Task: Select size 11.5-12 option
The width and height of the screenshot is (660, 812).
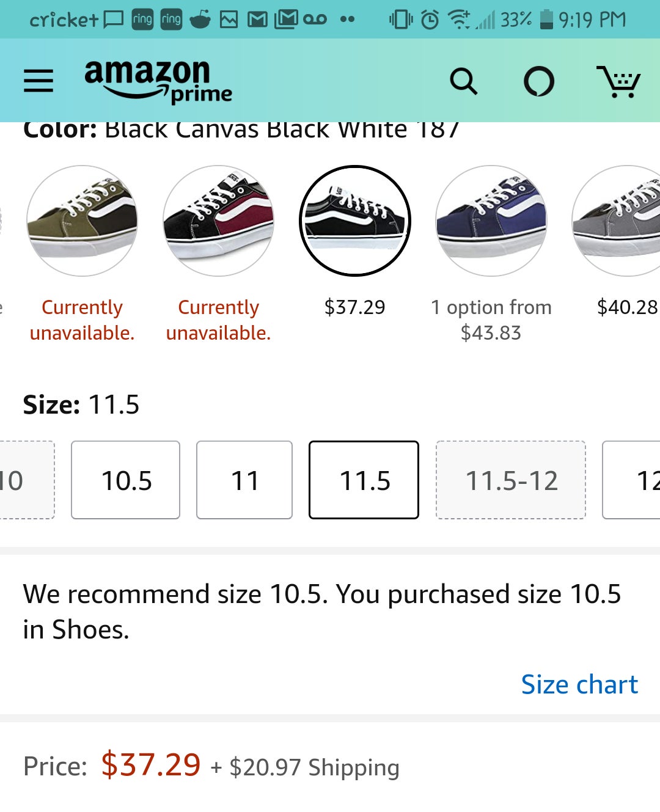Action: (x=511, y=480)
